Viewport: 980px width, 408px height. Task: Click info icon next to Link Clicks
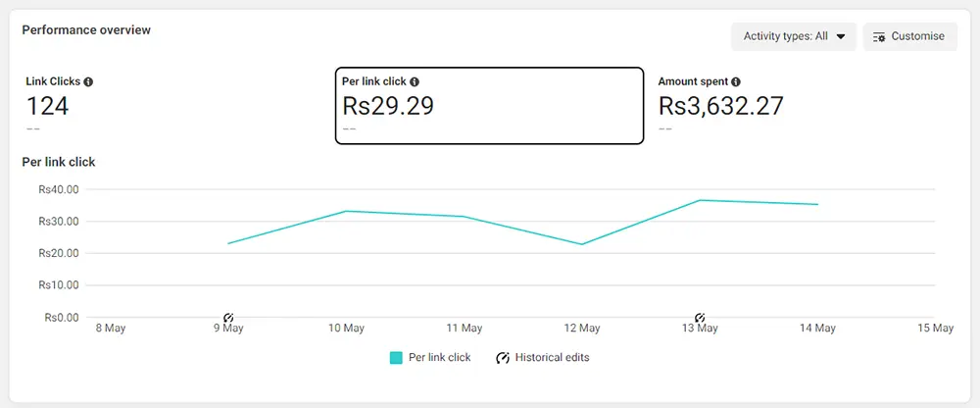coord(88,82)
